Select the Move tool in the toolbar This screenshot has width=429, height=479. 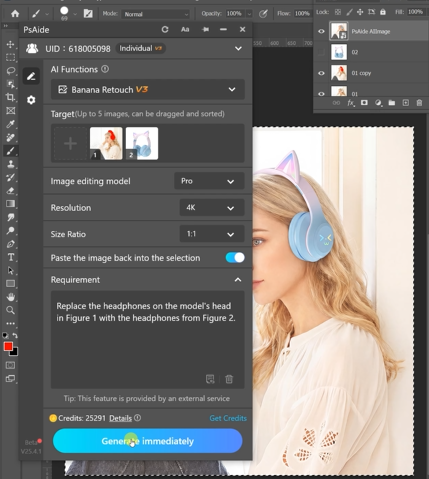click(x=10, y=44)
